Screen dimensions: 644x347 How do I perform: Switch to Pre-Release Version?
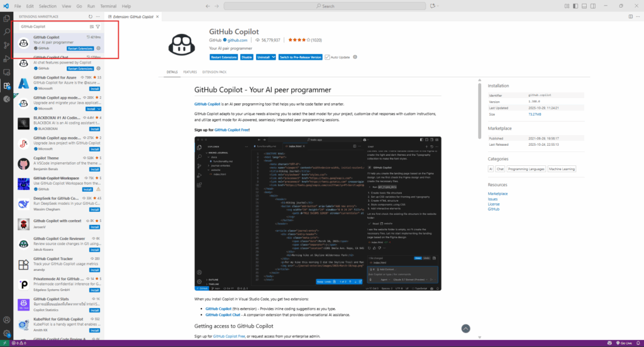300,57
